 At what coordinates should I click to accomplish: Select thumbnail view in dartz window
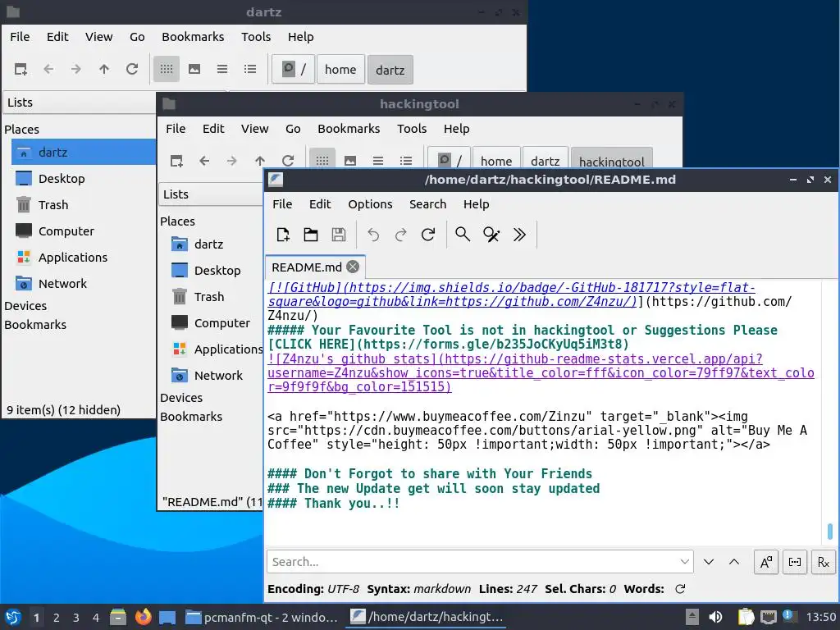[x=194, y=69]
